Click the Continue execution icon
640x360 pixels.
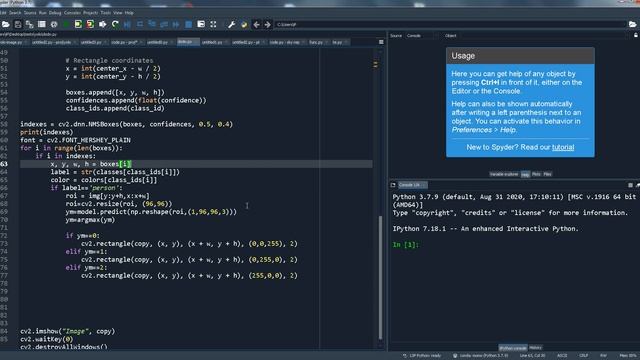point(176,24)
